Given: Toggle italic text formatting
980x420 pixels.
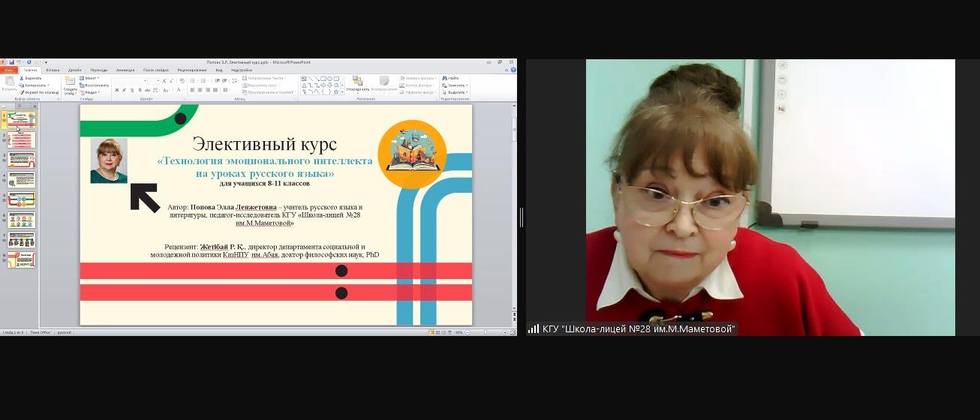Looking at the screenshot, I should (124, 90).
